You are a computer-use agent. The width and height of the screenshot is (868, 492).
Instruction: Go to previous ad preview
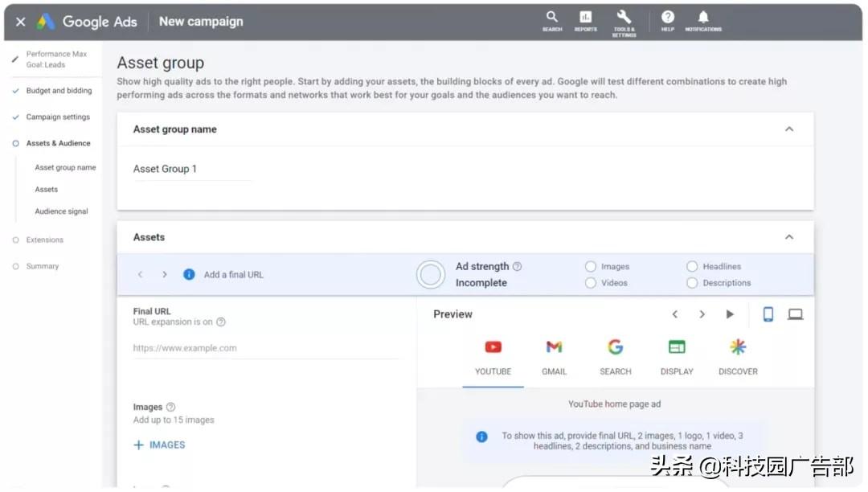(675, 314)
